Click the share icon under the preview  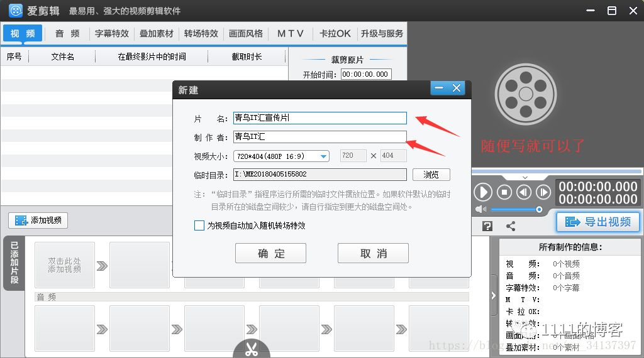[511, 226]
